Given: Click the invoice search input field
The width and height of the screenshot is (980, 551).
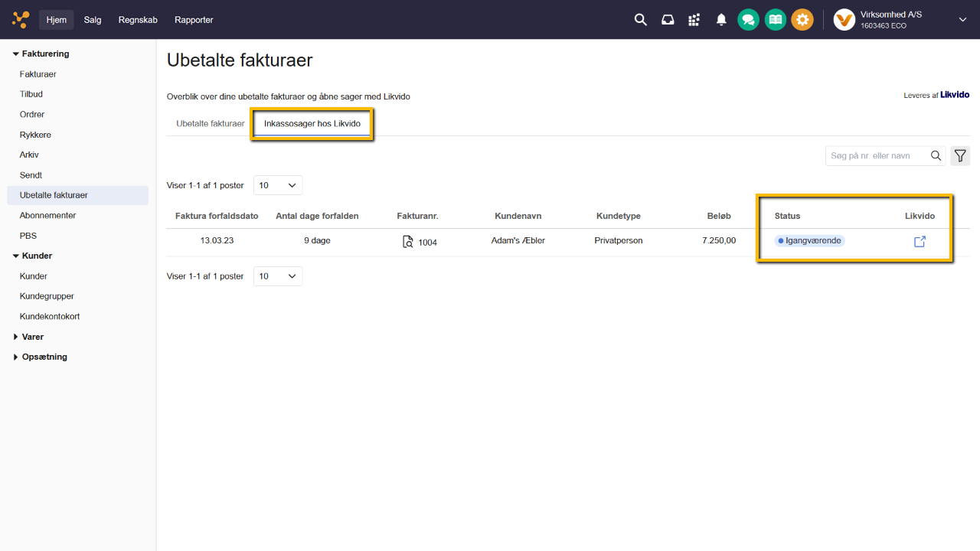Looking at the screenshot, I should point(877,156).
